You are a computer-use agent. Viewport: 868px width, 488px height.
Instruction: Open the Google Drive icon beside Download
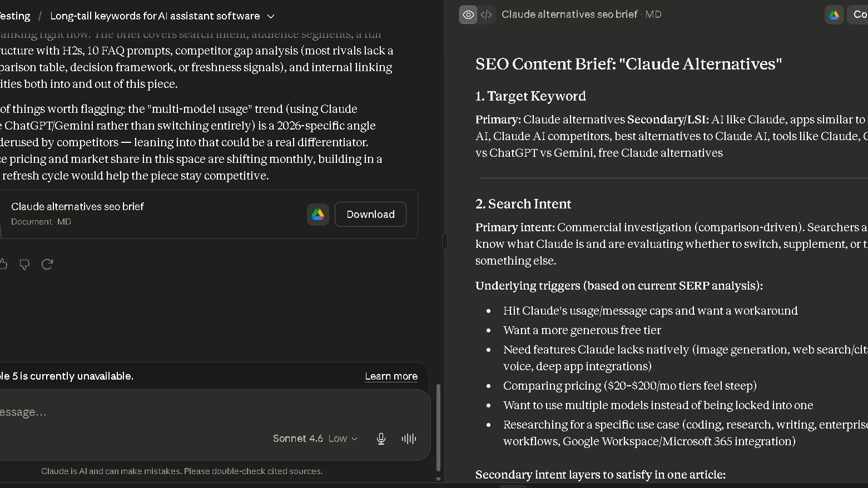pyautogui.click(x=318, y=215)
